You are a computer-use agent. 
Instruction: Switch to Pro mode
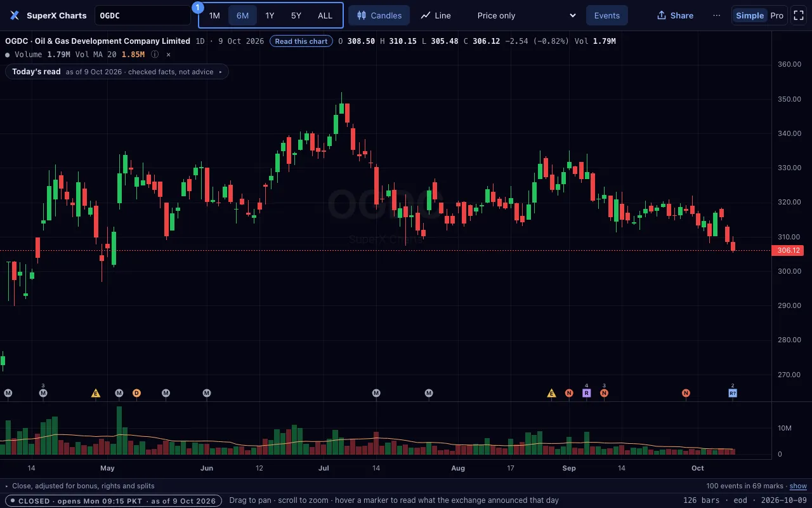[x=777, y=15]
